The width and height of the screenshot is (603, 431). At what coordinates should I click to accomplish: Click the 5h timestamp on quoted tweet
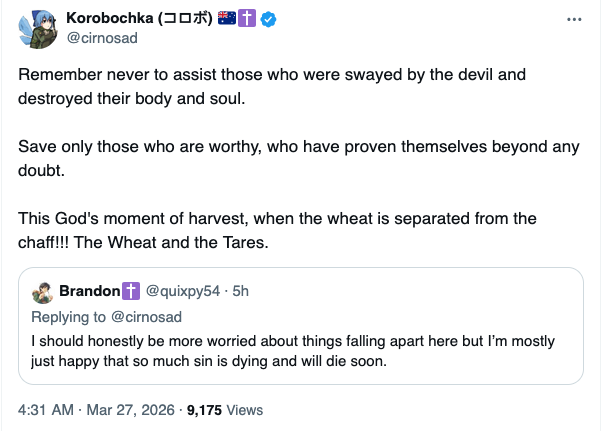pyautogui.click(x=240, y=292)
